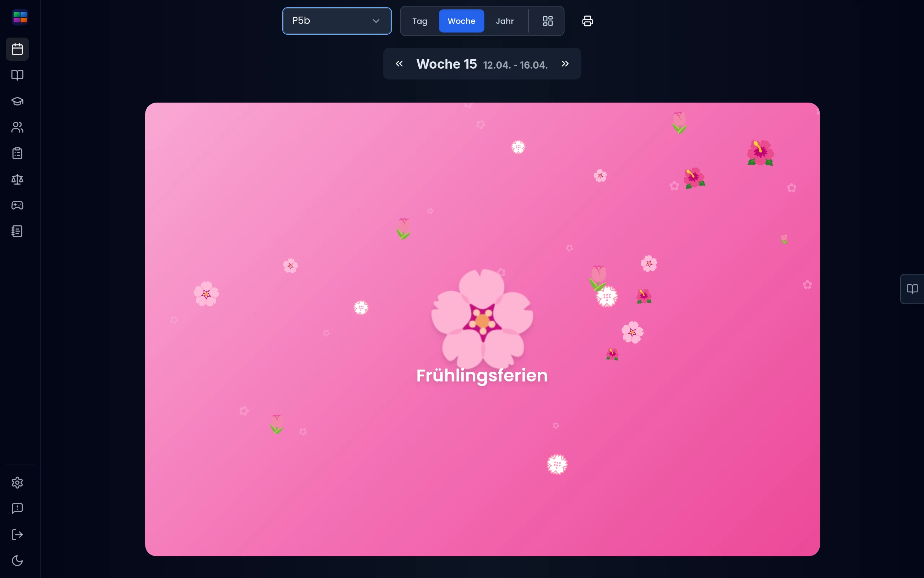Click the large cherry blossom holiday card

coord(482,329)
